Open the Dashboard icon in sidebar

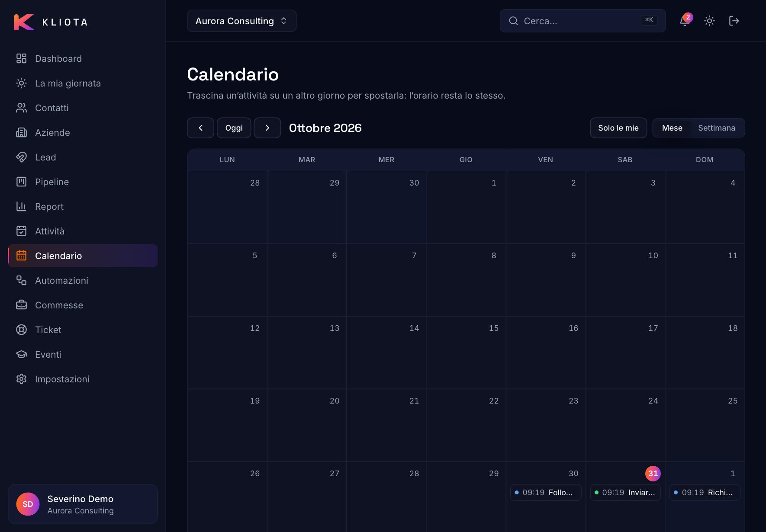pyautogui.click(x=21, y=58)
